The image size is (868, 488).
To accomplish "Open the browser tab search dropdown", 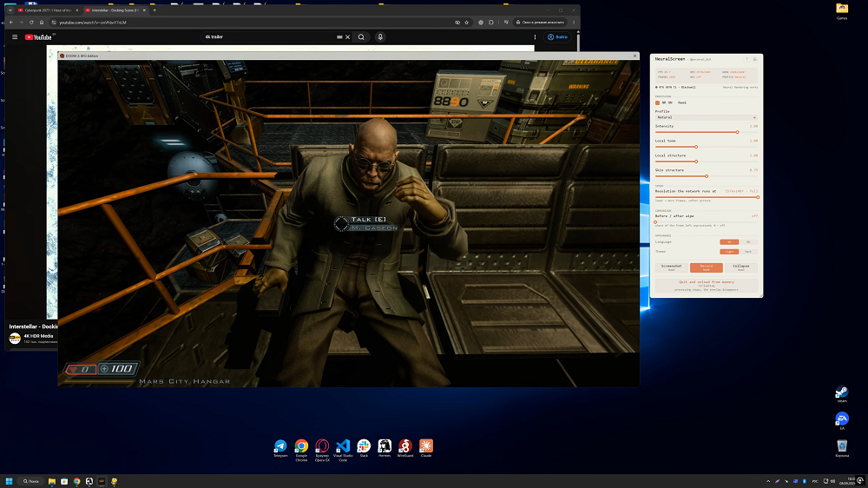I will (x=10, y=10).
